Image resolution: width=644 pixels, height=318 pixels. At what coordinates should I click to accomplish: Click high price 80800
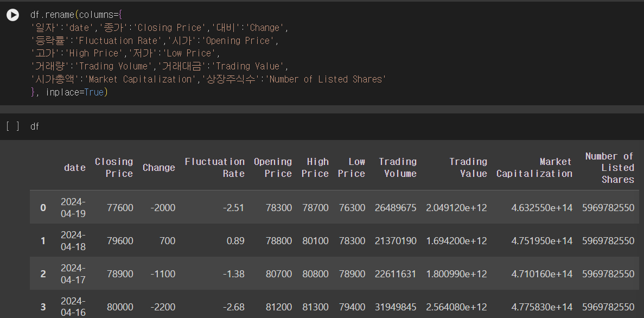click(x=315, y=274)
